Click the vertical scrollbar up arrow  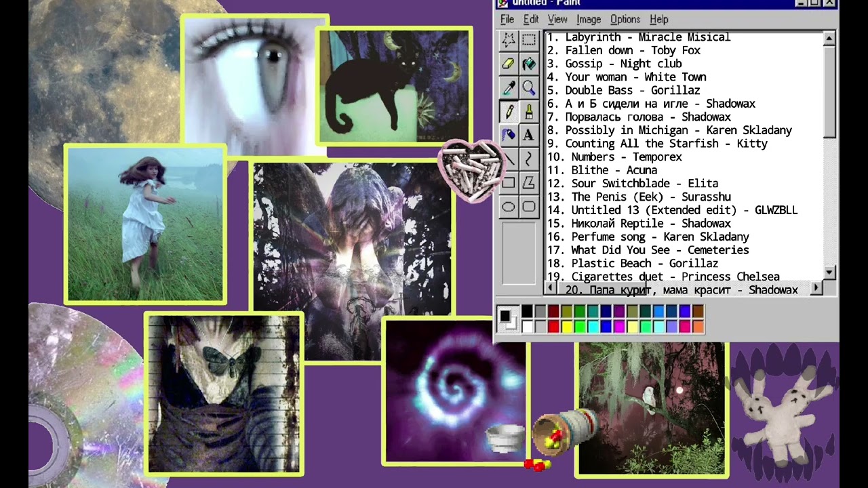829,39
